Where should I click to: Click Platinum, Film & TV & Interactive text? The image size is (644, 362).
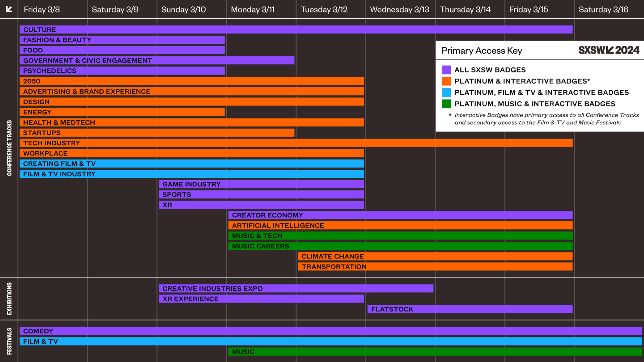542,93
